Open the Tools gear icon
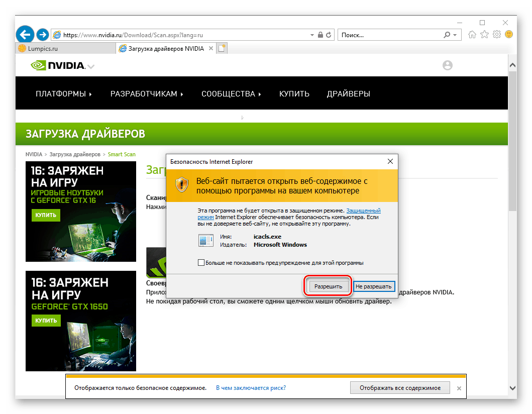Screen dimensions: 532x414 tap(497, 34)
